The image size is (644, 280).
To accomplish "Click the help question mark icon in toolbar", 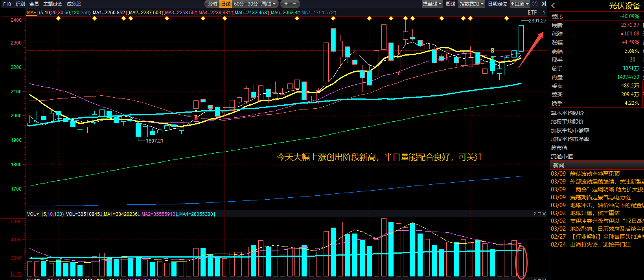I will coord(535,4).
